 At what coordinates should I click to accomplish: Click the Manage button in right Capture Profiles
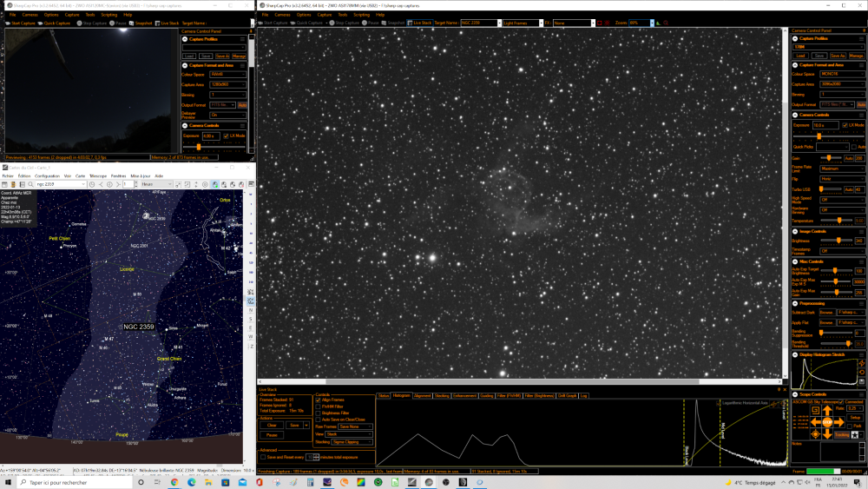tap(857, 56)
